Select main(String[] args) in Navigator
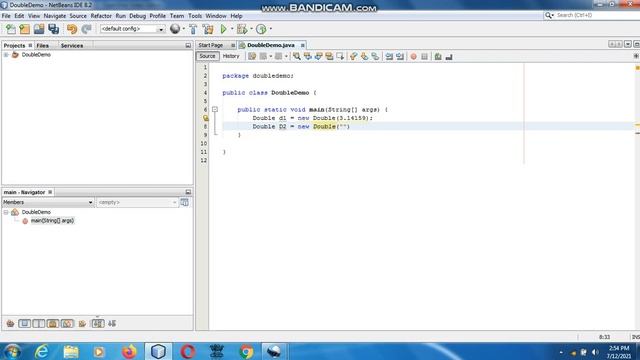 tap(52, 221)
